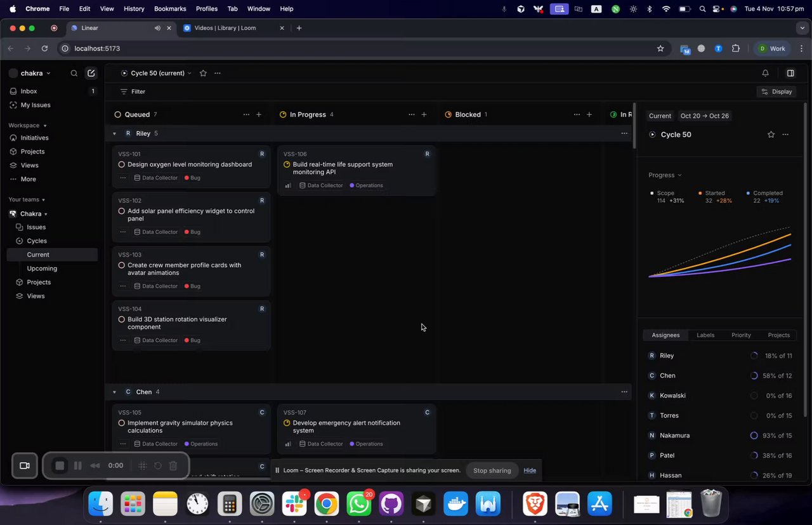The width and height of the screenshot is (812, 525).
Task: Open Bookmarks menu in Chrome menu bar
Action: [x=170, y=9]
